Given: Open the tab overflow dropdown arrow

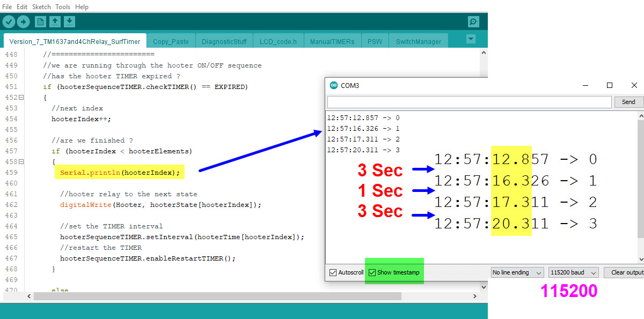Looking at the screenshot, I should [x=471, y=39].
